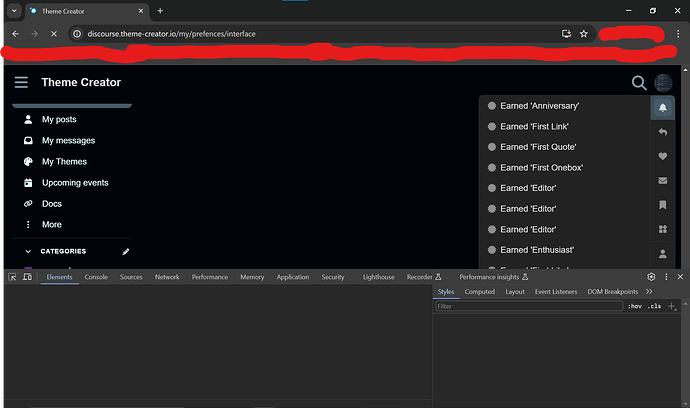Screen dimensions: 690x408
Task: Open the messages envelope tab
Action: tap(662, 180)
